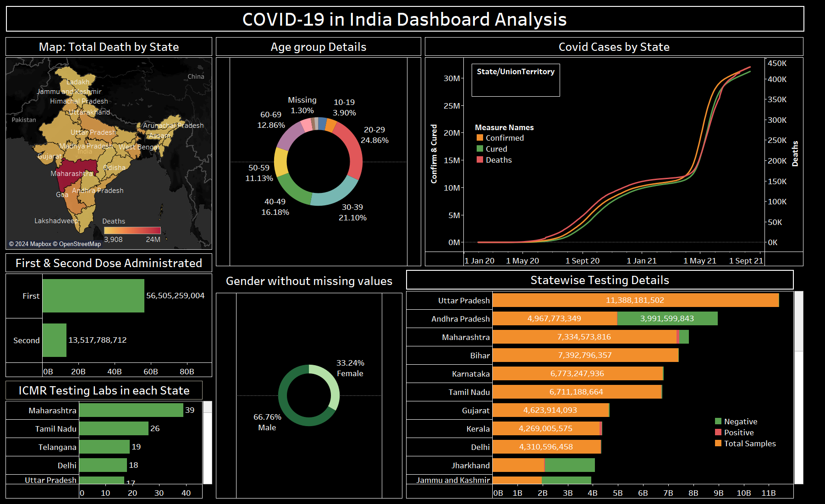Click the 13,517,788,712 second dose value
This screenshot has width=825, height=504.
(x=98, y=340)
